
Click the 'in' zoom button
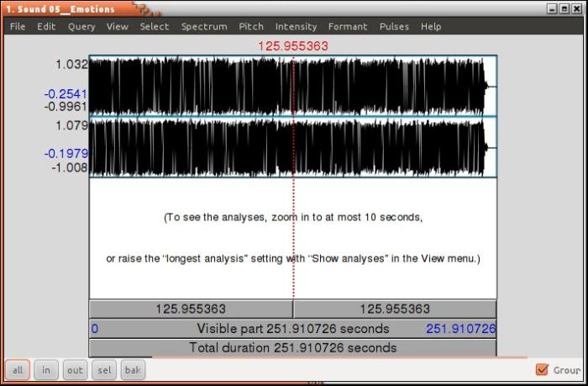point(46,370)
